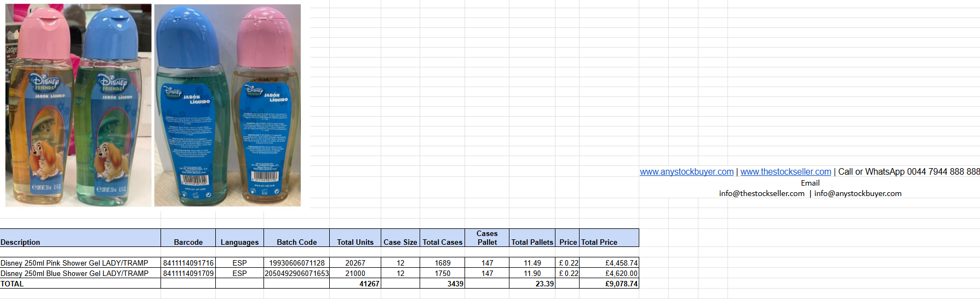
Task: Select price £0.22 in Blue row
Action: click(568, 273)
